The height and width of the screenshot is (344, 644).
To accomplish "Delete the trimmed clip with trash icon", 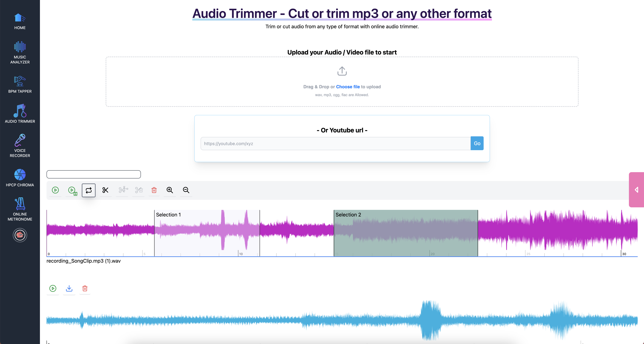I will [85, 289].
